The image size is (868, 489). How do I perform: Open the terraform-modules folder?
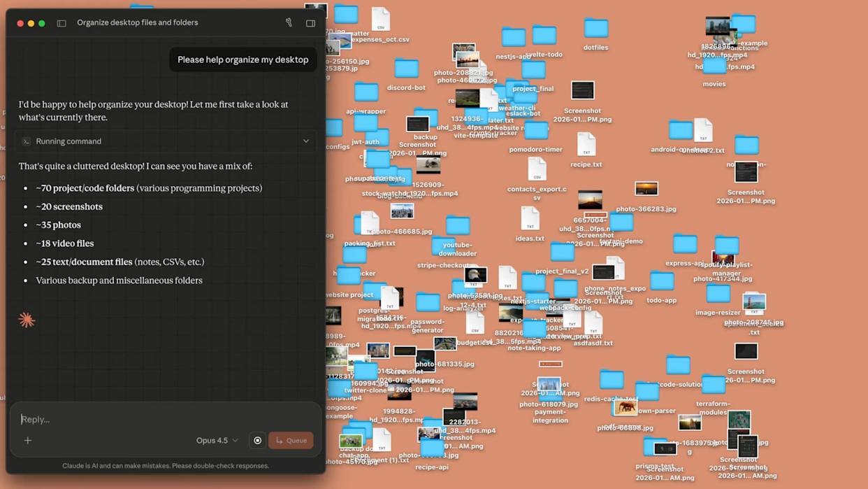point(715,383)
